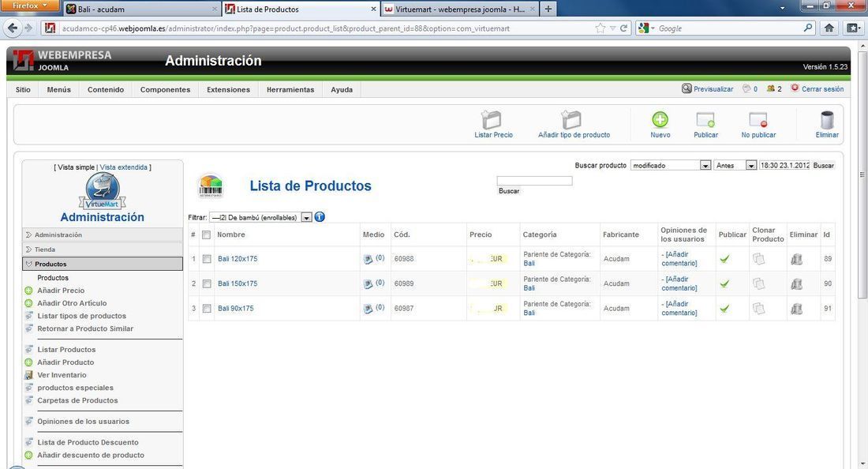This screenshot has width=868, height=469.
Task: Click the green Nuevo icon
Action: pos(660,119)
